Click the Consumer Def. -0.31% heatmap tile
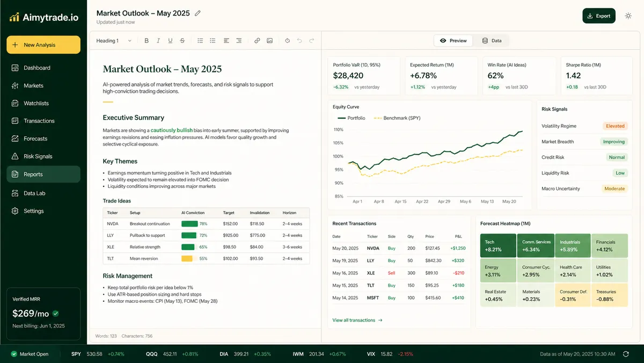This screenshot has width=644, height=363. coord(573,295)
